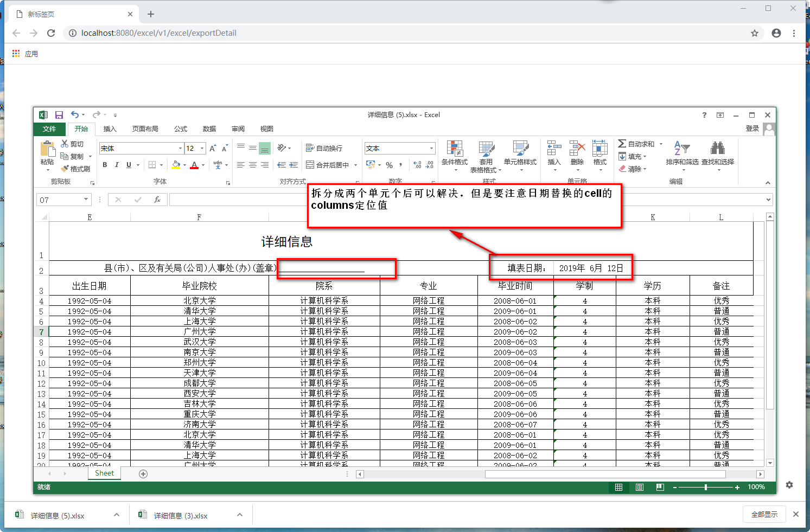Click the 全部显示 download button
Viewport: 810px width, 532px height.
764,514
